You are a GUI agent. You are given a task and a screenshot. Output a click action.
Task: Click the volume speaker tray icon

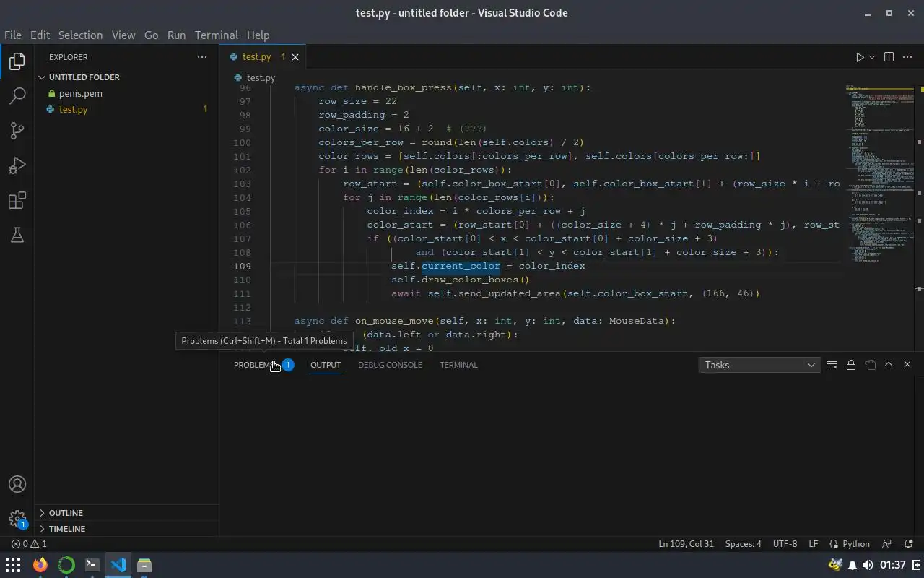point(868,565)
